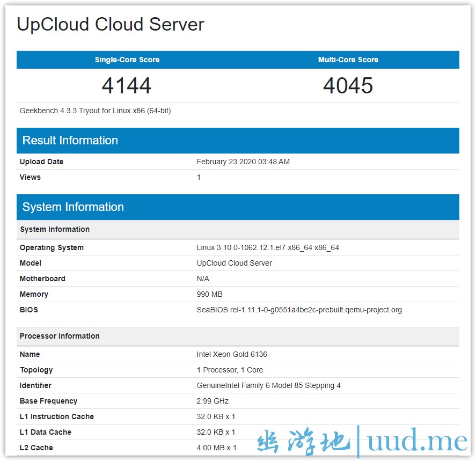476x461 pixels.
Task: Select the multi-core score value 4045
Action: point(348,86)
